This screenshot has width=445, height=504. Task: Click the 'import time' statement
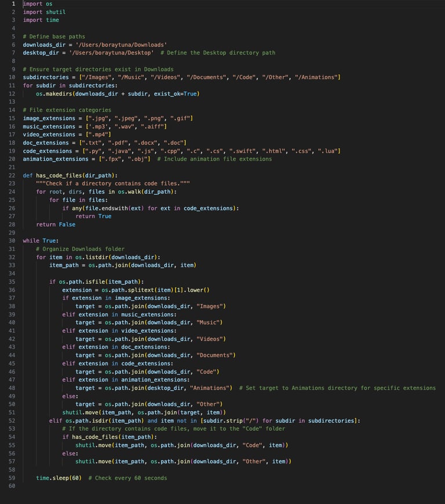click(x=41, y=20)
